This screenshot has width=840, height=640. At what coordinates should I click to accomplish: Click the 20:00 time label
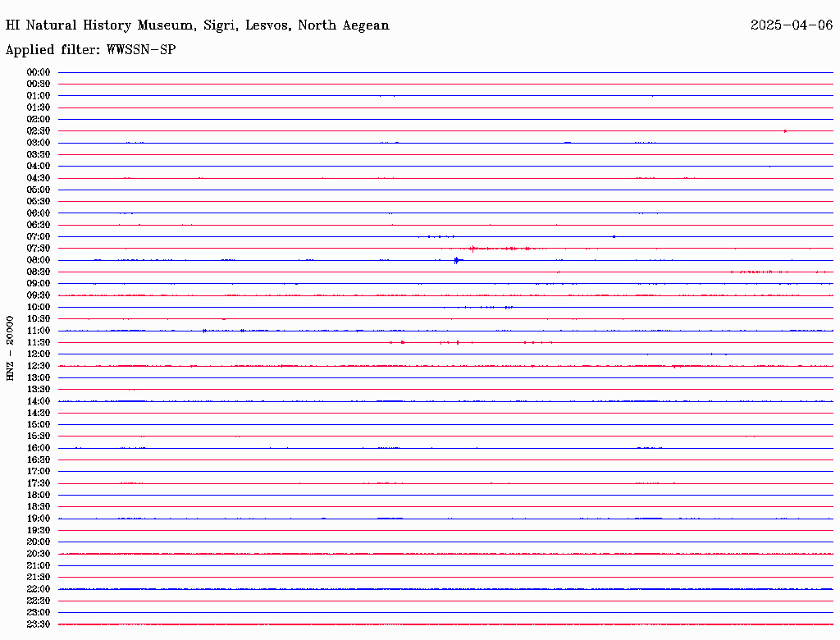39,542
